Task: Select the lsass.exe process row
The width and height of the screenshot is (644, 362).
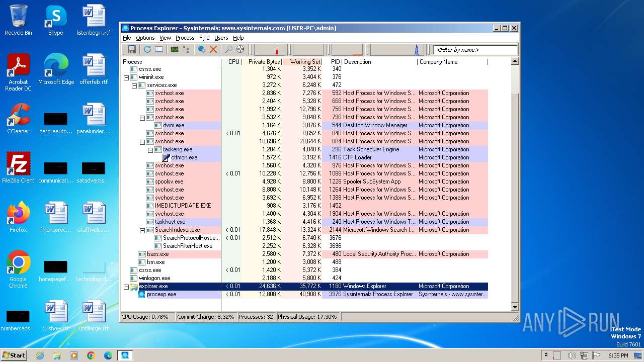Action: click(304, 254)
